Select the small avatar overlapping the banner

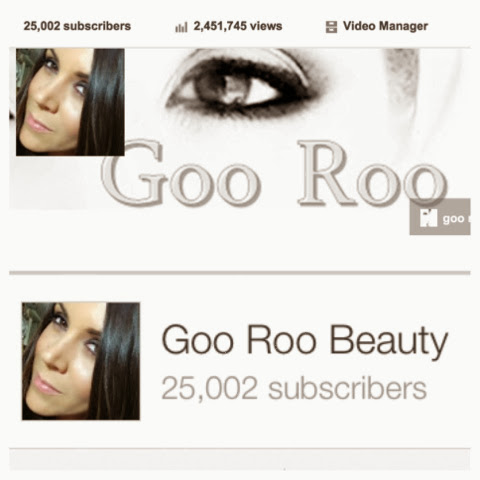(x=70, y=102)
